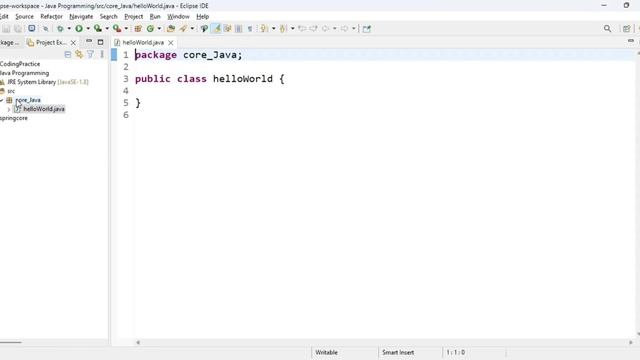Toggle Link with Editor in explorer

(79, 54)
